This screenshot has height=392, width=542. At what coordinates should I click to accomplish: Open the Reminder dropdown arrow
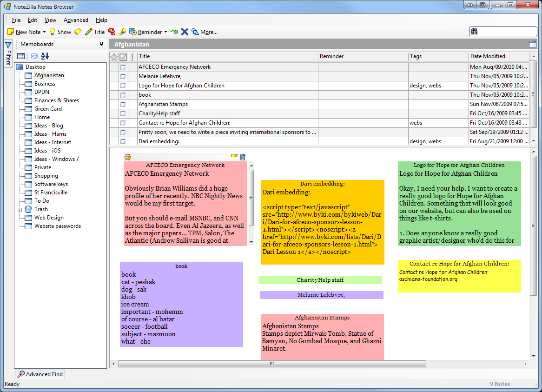(165, 32)
